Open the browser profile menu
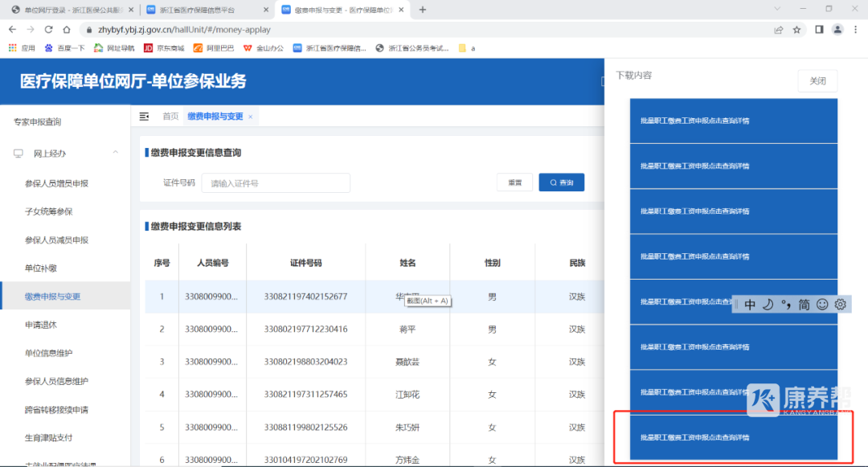Viewport: 868px width, 467px height. tap(837, 29)
